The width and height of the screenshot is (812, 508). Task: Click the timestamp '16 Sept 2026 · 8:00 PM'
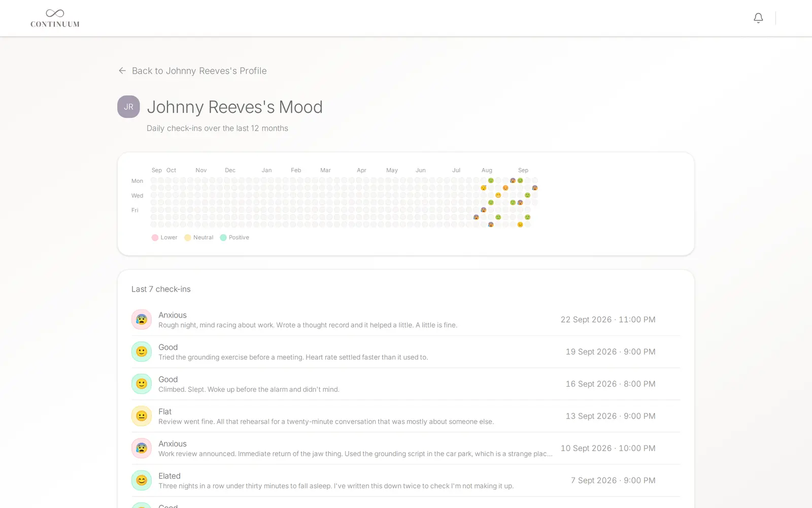pyautogui.click(x=611, y=384)
